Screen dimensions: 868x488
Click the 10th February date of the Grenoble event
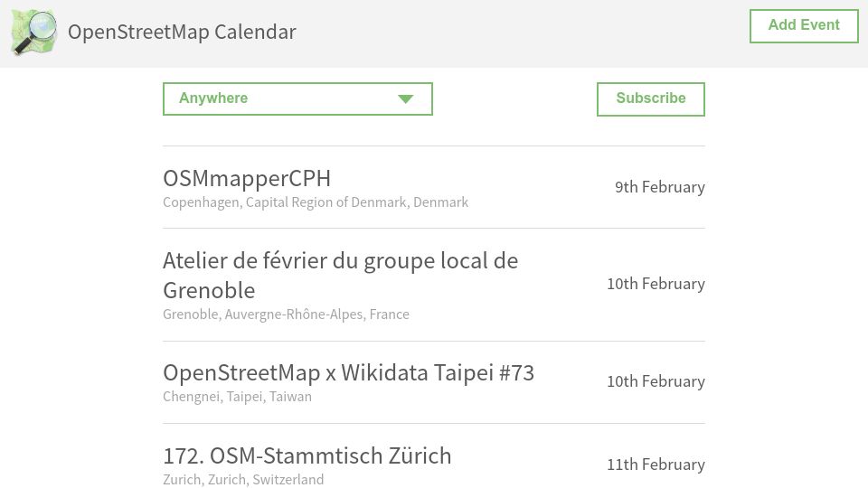click(x=656, y=284)
